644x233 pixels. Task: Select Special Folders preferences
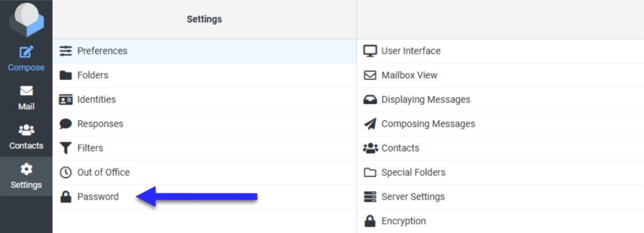pyautogui.click(x=500, y=172)
